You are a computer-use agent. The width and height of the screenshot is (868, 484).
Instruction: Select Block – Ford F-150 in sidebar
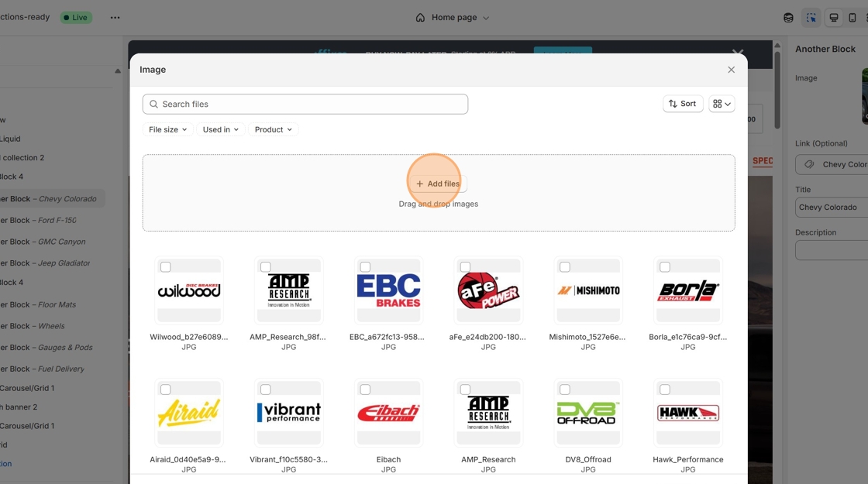point(39,220)
